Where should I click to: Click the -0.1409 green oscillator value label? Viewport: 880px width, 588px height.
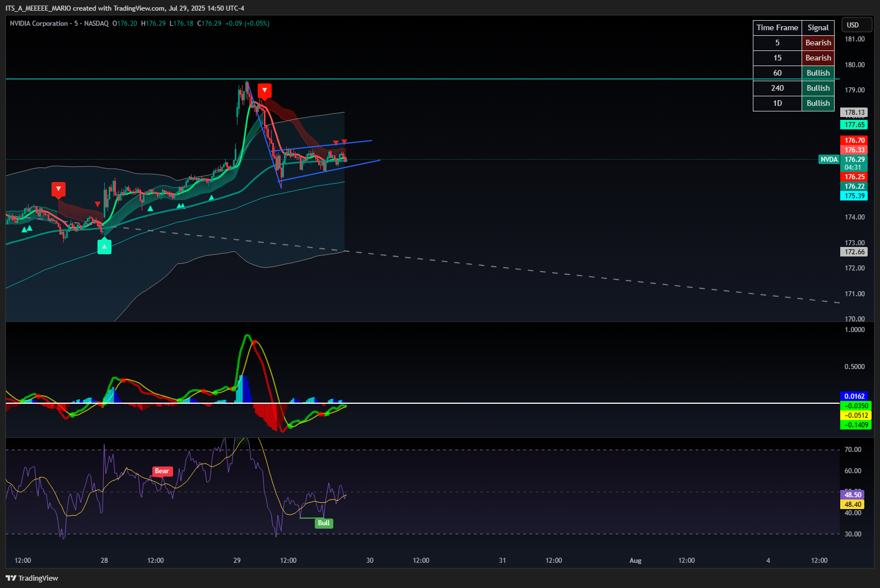pos(856,425)
